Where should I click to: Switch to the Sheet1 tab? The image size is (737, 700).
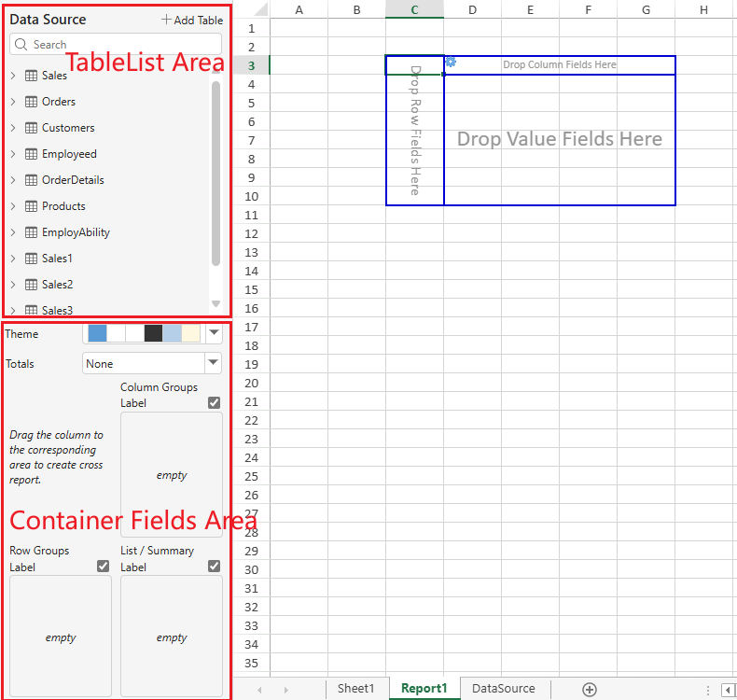tap(355, 689)
